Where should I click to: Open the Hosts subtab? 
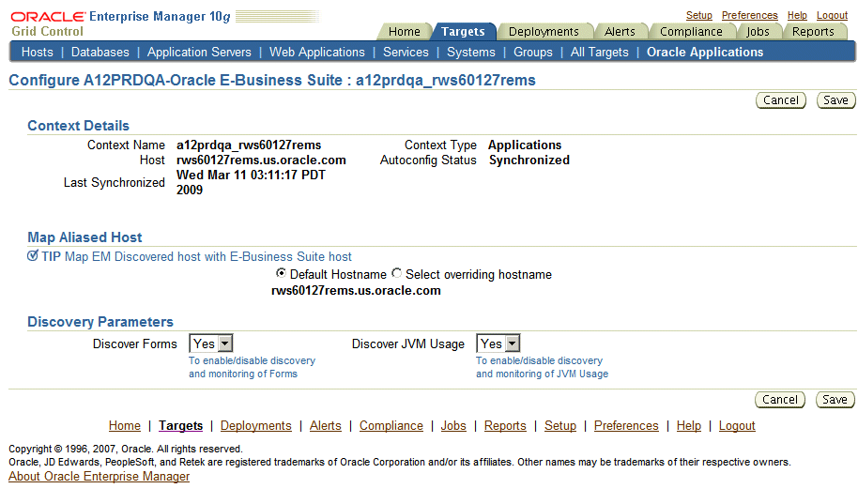(38, 52)
